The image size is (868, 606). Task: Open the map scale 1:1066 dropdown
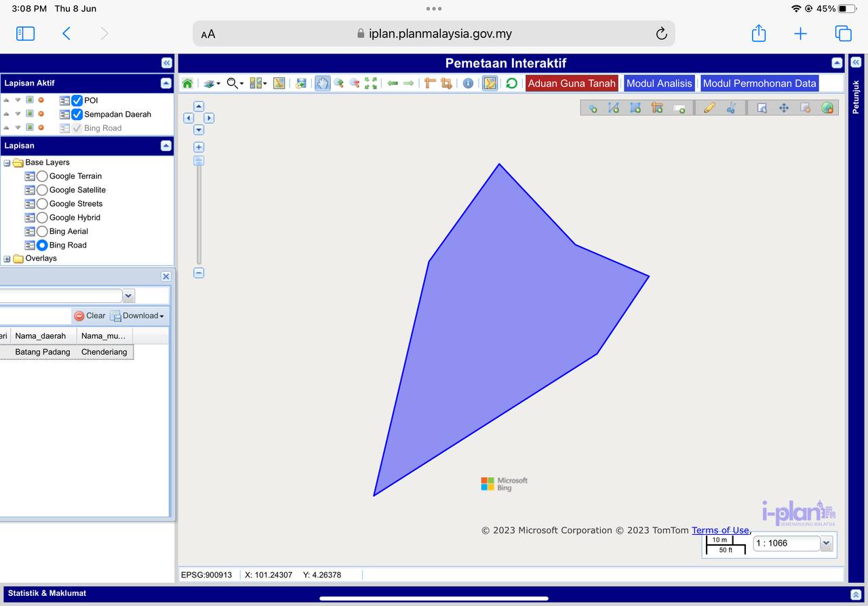pos(826,543)
